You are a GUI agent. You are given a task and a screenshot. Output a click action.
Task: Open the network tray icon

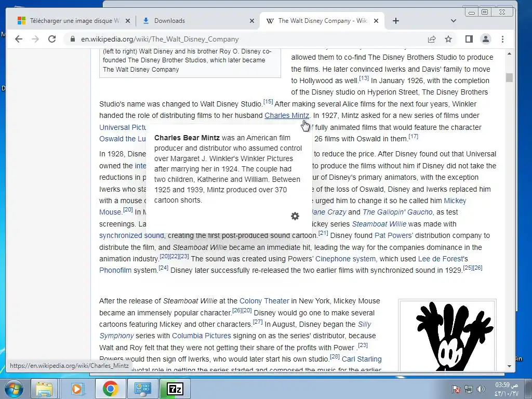(x=469, y=389)
